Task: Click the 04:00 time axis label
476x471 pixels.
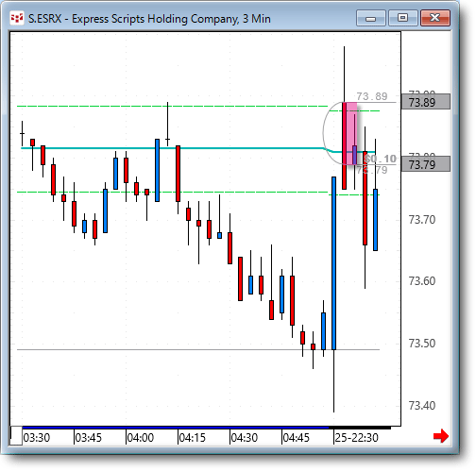Action: pos(141,437)
